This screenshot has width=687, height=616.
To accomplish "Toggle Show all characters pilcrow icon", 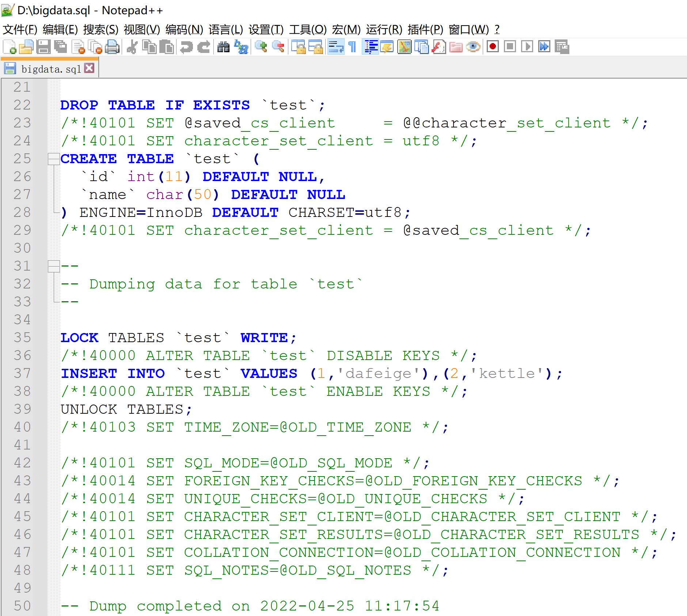I will click(352, 47).
